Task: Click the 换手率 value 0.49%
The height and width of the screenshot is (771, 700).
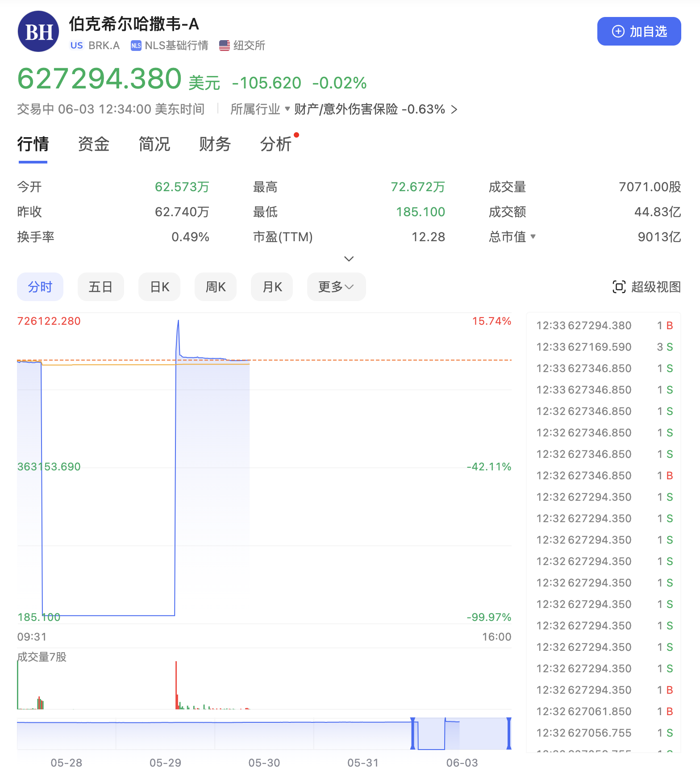Action: point(191,237)
